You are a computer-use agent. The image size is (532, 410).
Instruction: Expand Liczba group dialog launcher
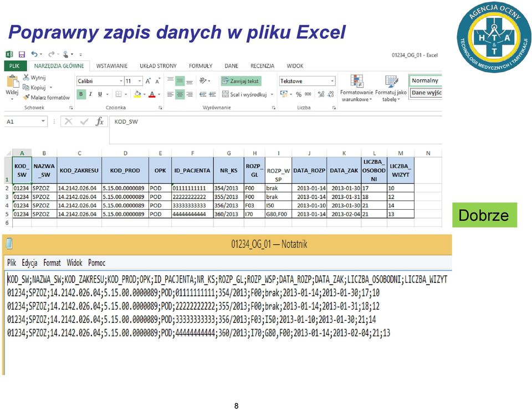[x=334, y=107]
